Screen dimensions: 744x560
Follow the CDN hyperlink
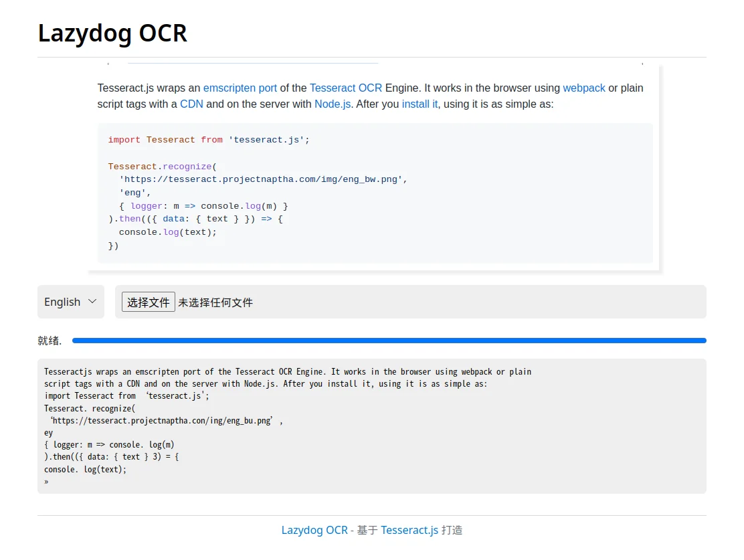click(x=191, y=104)
